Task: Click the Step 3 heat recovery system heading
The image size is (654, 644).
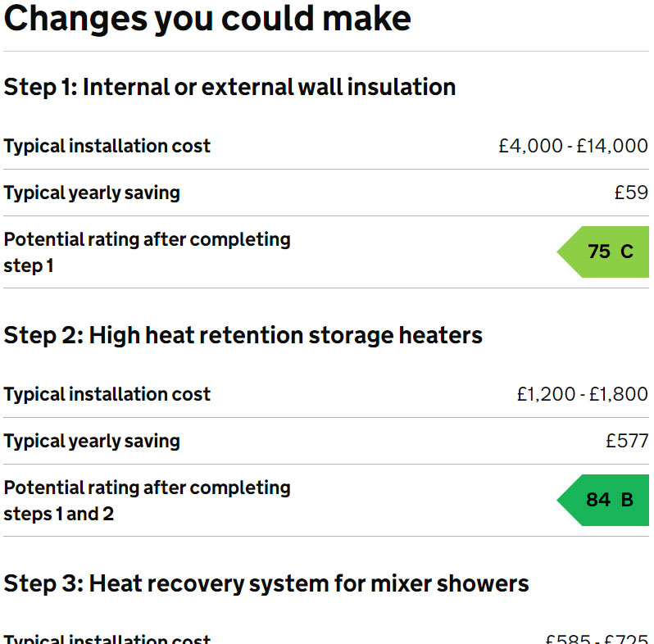Action: tap(266, 583)
